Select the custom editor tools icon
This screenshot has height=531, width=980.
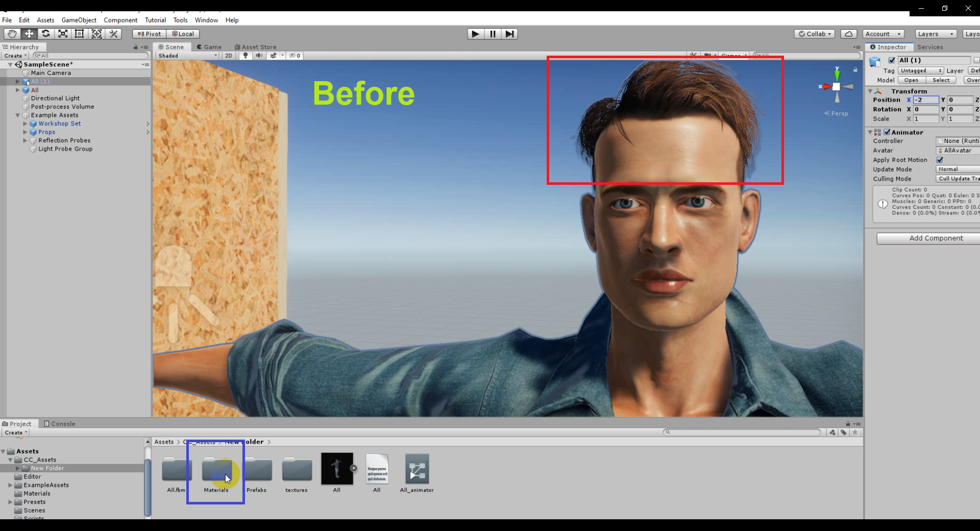113,34
